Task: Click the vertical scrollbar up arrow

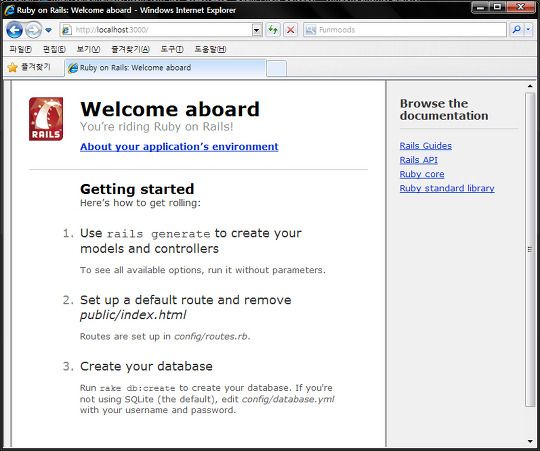Action: (530, 86)
